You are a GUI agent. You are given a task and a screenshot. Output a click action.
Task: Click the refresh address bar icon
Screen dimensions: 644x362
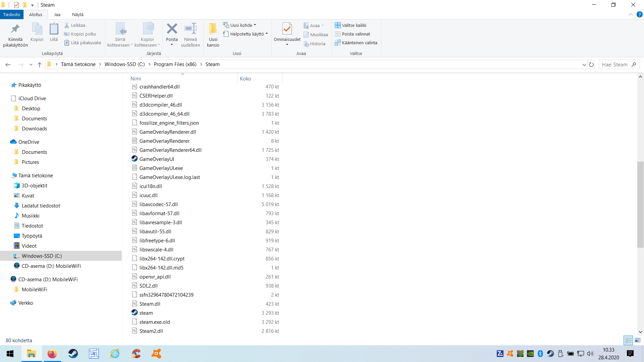coord(591,64)
